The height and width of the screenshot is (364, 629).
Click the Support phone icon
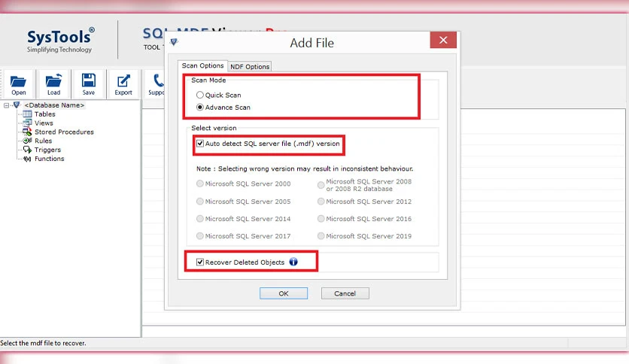(x=159, y=80)
